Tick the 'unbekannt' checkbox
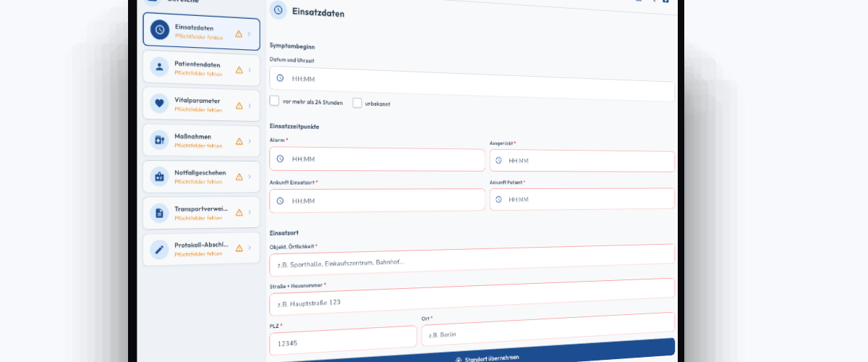This screenshot has height=362, width=868. [357, 103]
